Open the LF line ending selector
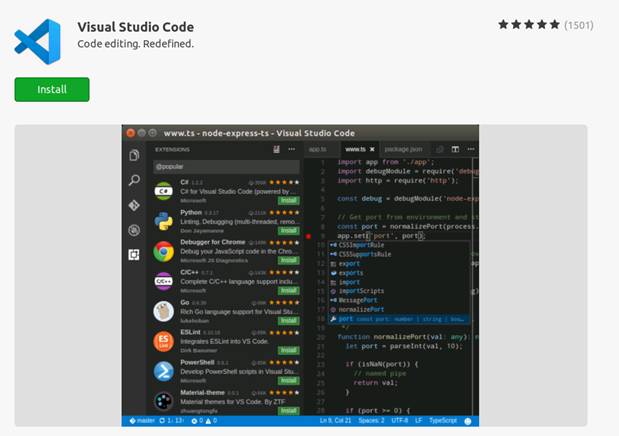The width and height of the screenshot is (619, 436). [418, 421]
